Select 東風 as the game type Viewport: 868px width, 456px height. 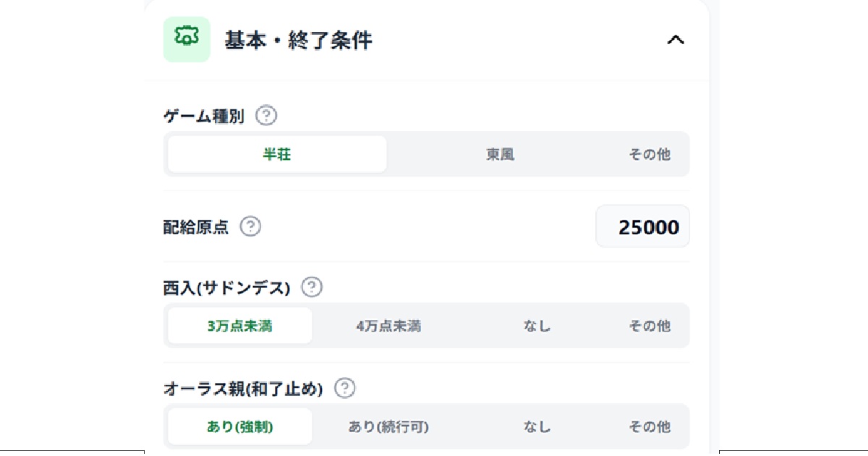(x=501, y=153)
